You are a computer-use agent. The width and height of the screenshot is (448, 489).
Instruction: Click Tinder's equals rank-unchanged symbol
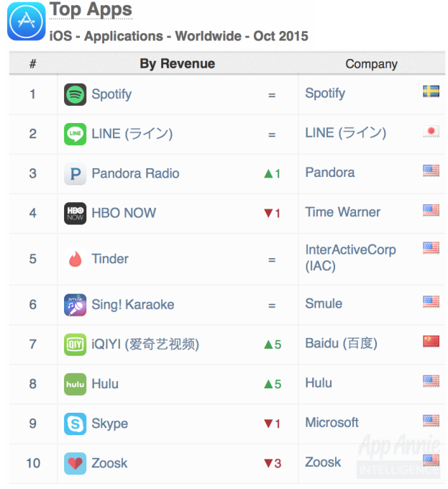[x=272, y=260]
